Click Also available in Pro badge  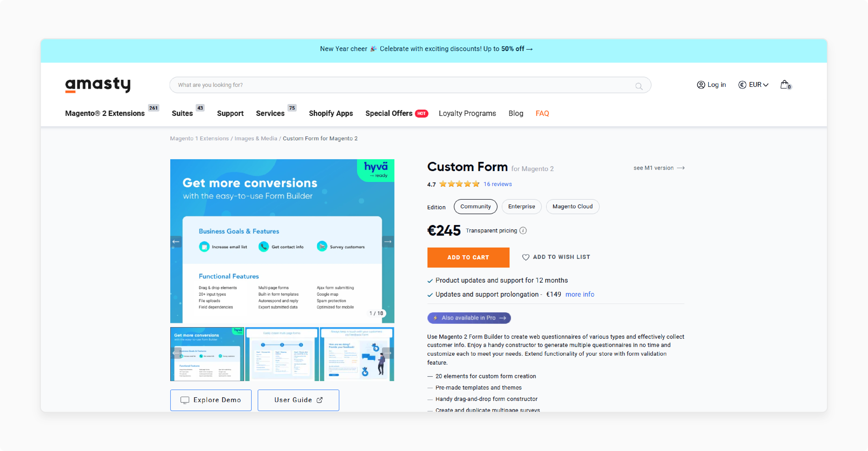coord(469,318)
